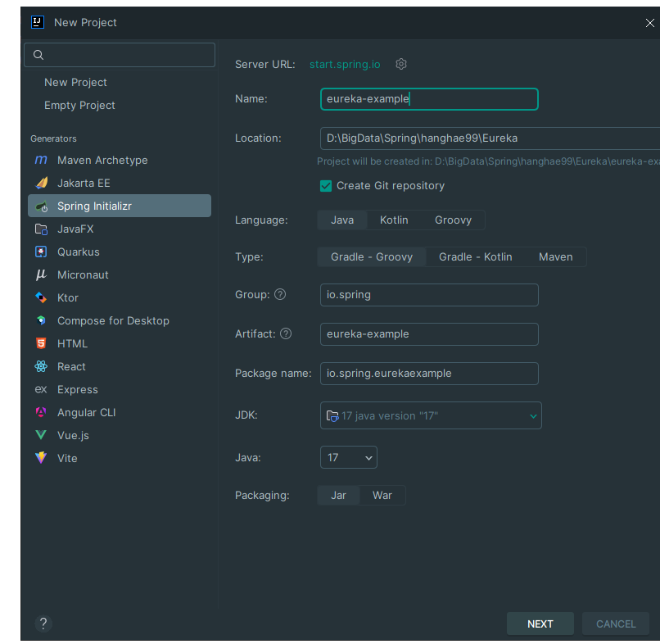Select Quarkus generator label
This screenshot has height=644, width=660.
click(79, 252)
